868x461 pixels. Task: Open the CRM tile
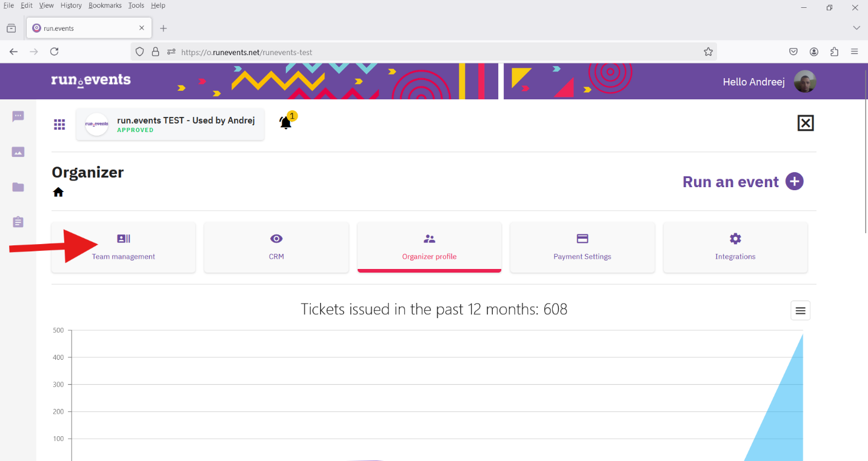(276, 247)
